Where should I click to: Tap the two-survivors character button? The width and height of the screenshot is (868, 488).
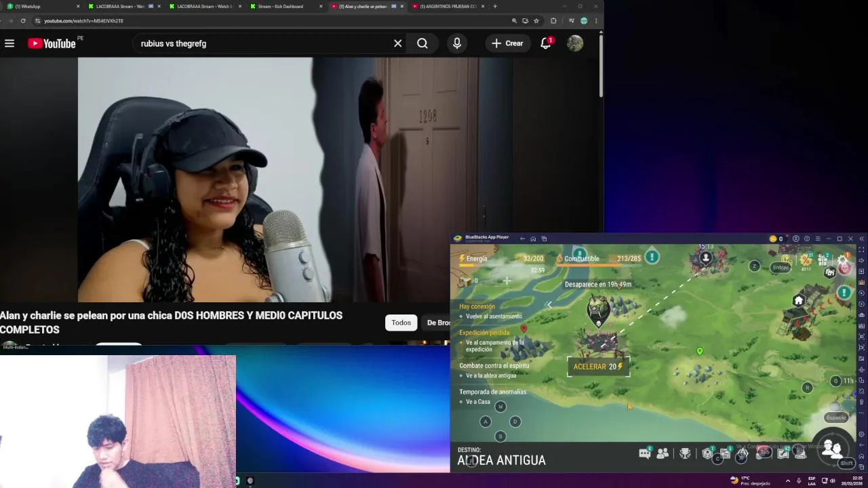pyautogui.click(x=832, y=448)
